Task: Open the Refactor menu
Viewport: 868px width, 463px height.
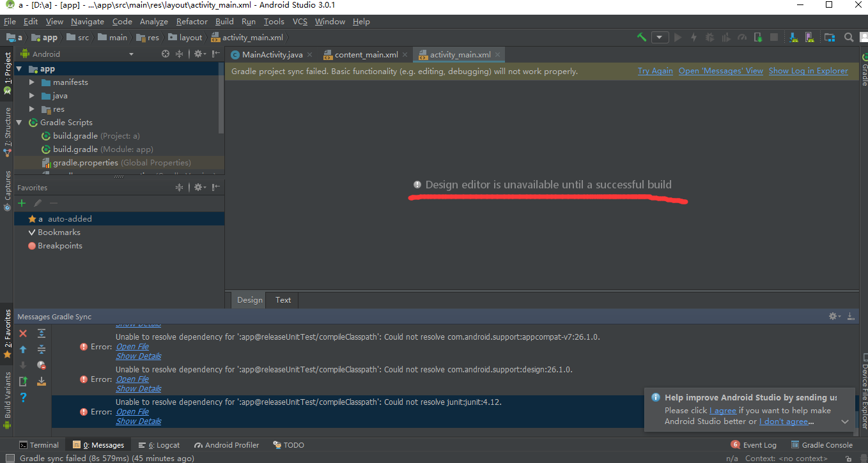Action: tap(192, 21)
